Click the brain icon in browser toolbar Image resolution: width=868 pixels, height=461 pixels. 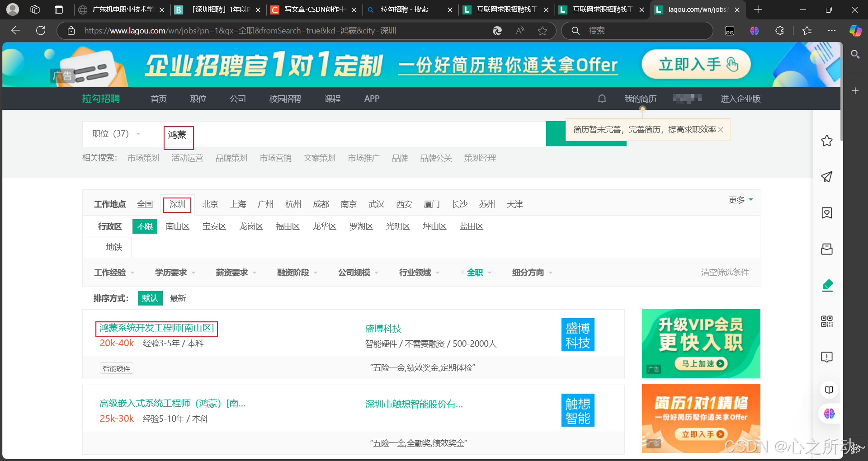tap(754, 30)
